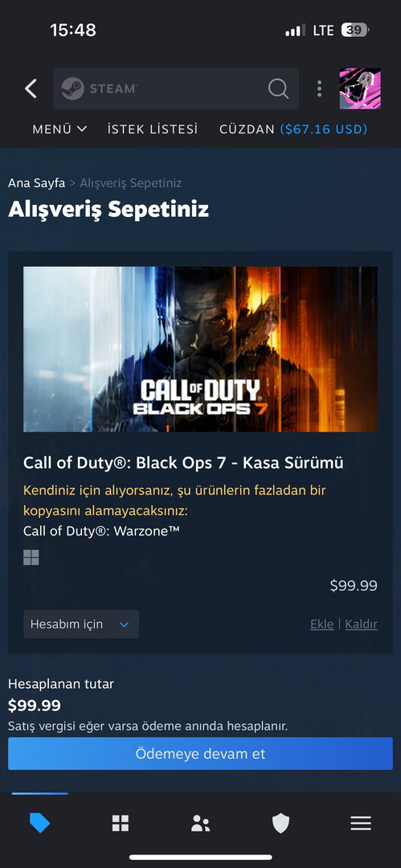Open search via magnifying glass icon
This screenshot has width=401, height=868.
[x=278, y=88]
